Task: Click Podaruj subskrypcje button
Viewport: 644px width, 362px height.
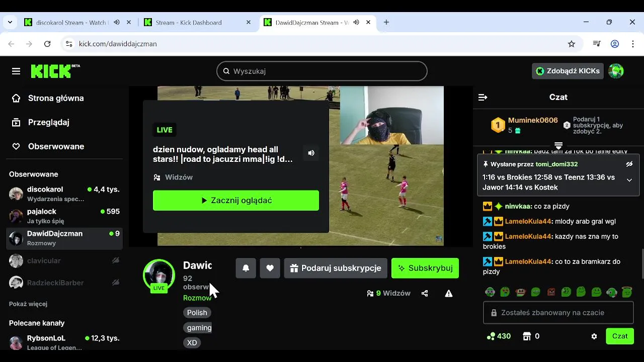Action: click(x=336, y=268)
